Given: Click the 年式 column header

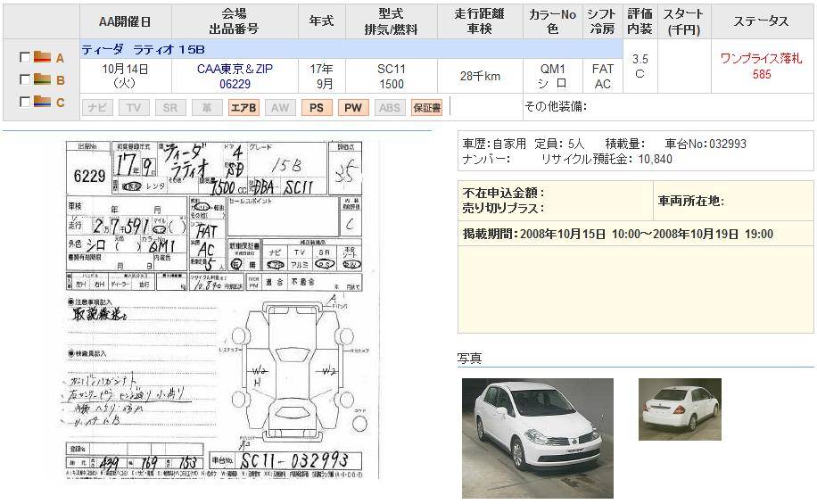Looking at the screenshot, I should pos(321,21).
